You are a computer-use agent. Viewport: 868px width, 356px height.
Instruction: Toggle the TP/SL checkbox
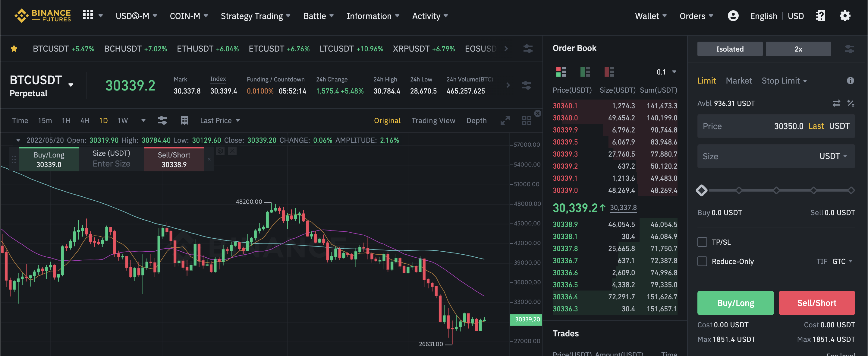[x=702, y=242]
